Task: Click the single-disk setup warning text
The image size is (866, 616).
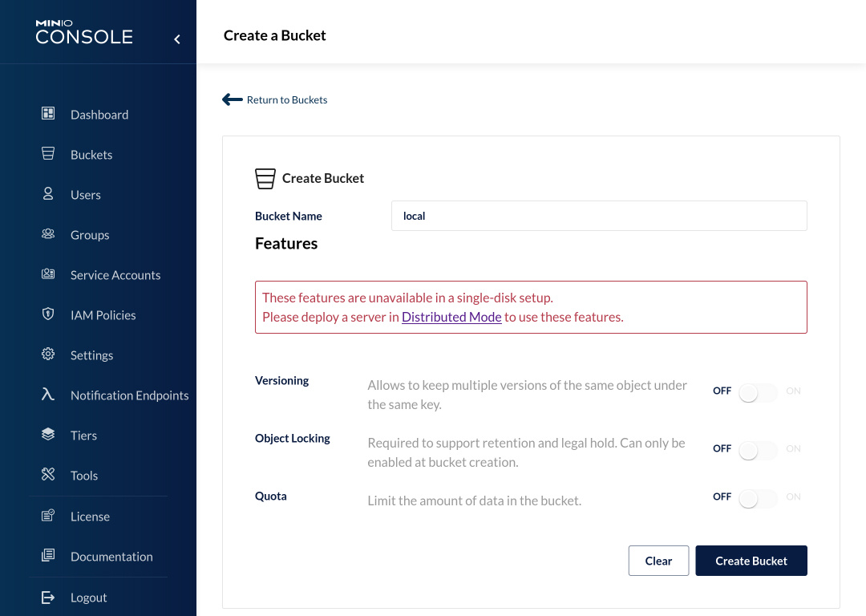Action: tap(443, 307)
